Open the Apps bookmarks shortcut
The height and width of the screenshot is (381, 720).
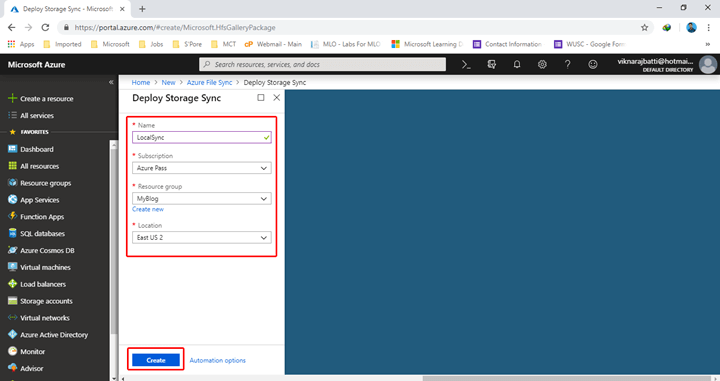[x=21, y=44]
